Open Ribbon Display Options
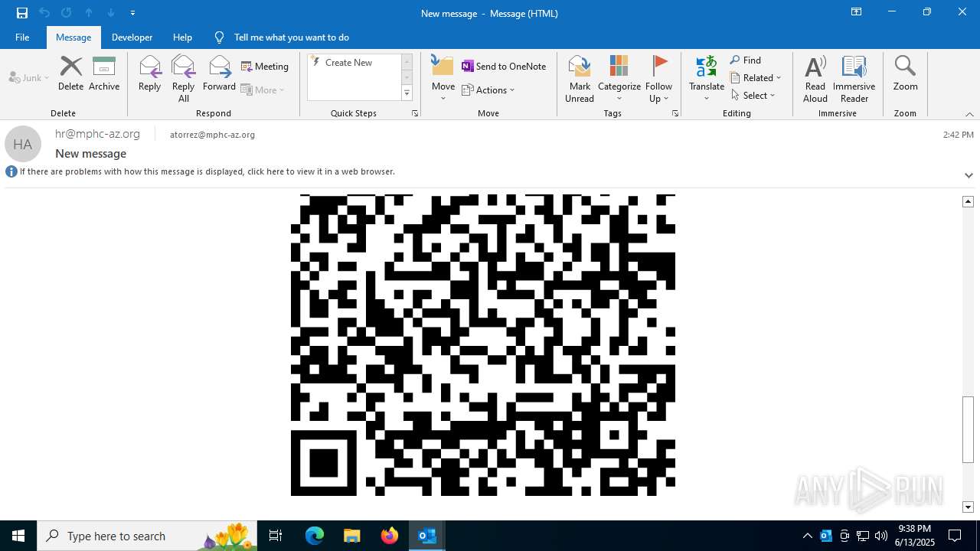Screen dimensions: 980x551 click(x=856, y=12)
